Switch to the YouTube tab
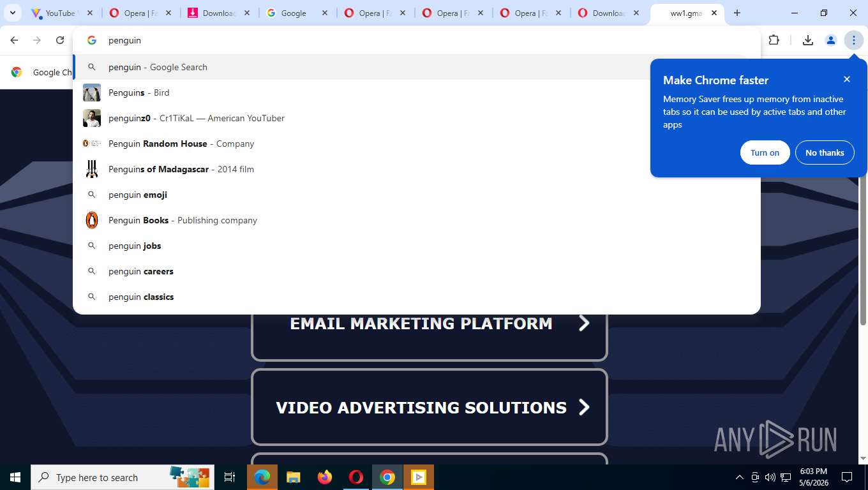 click(x=60, y=13)
